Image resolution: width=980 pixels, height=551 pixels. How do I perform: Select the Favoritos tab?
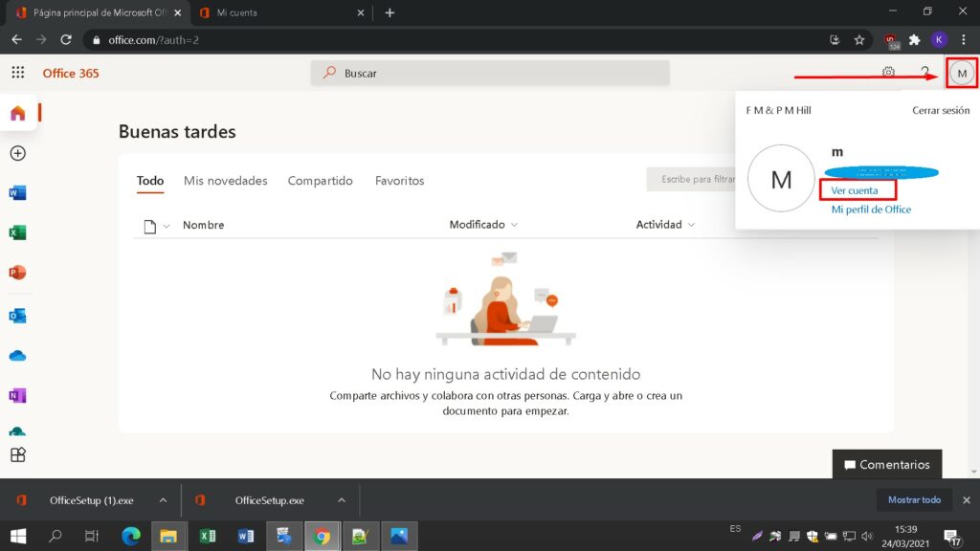point(399,181)
